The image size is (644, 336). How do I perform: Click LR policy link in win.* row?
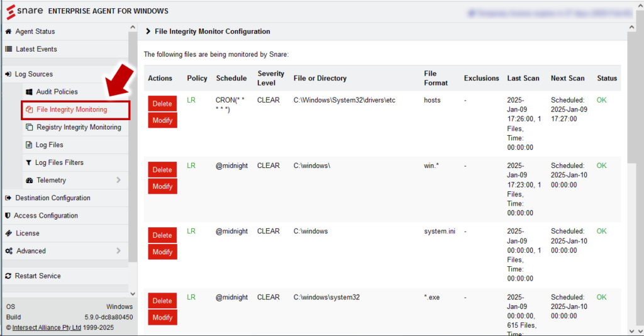(x=191, y=165)
